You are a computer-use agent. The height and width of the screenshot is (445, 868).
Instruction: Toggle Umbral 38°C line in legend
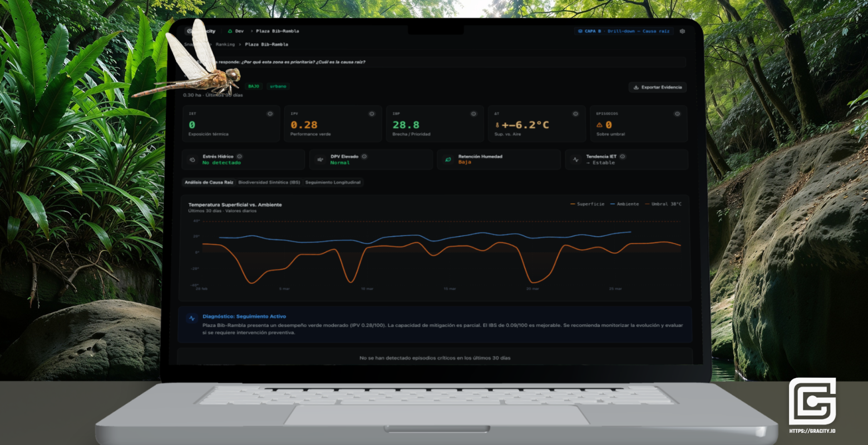(663, 204)
